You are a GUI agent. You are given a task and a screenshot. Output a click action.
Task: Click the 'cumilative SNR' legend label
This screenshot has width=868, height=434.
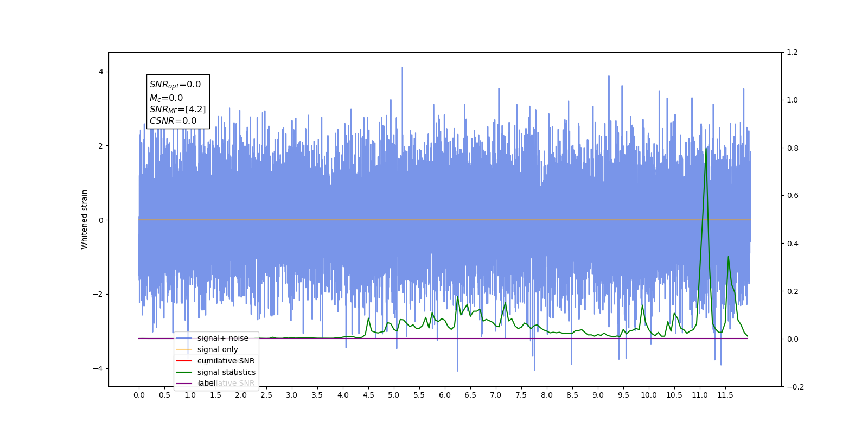click(x=226, y=361)
